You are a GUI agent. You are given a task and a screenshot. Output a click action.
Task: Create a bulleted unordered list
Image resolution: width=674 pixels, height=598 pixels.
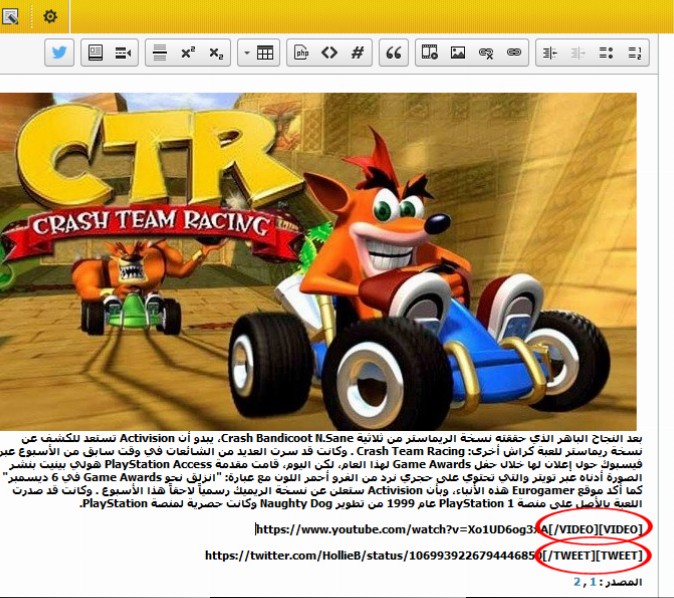(606, 53)
